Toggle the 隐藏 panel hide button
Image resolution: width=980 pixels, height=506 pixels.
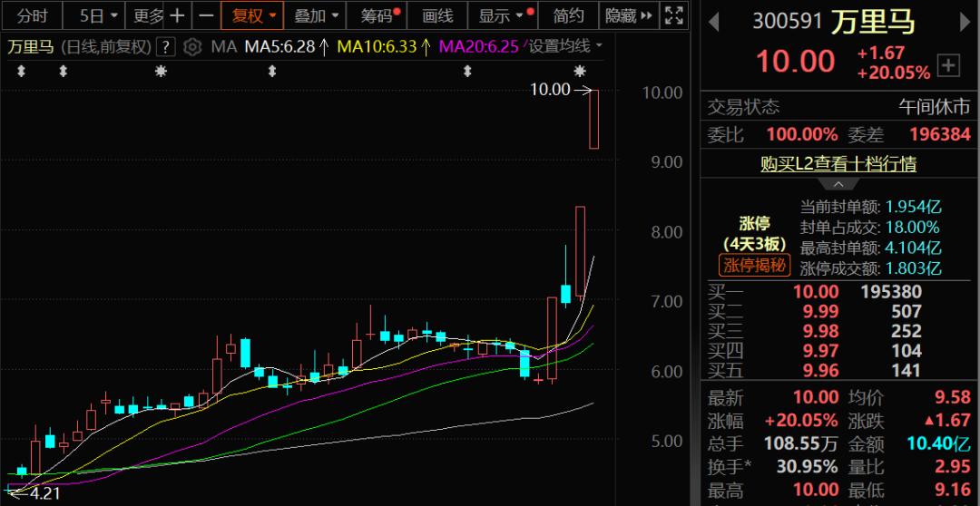[628, 15]
